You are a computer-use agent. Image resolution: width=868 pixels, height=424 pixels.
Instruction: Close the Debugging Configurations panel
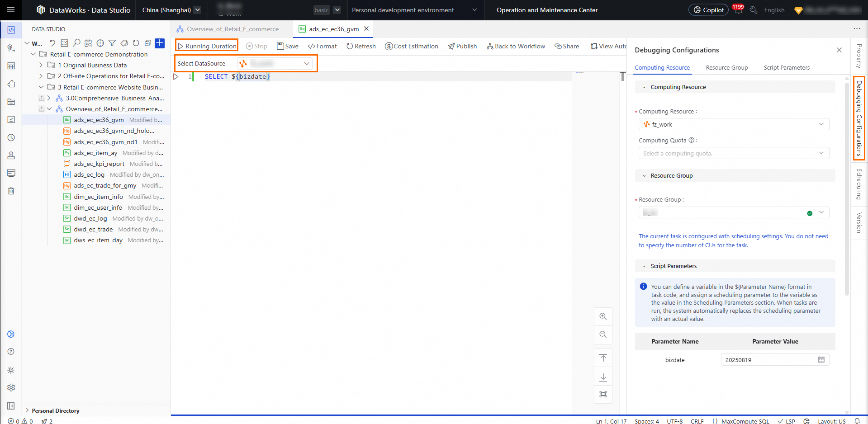[x=839, y=50]
